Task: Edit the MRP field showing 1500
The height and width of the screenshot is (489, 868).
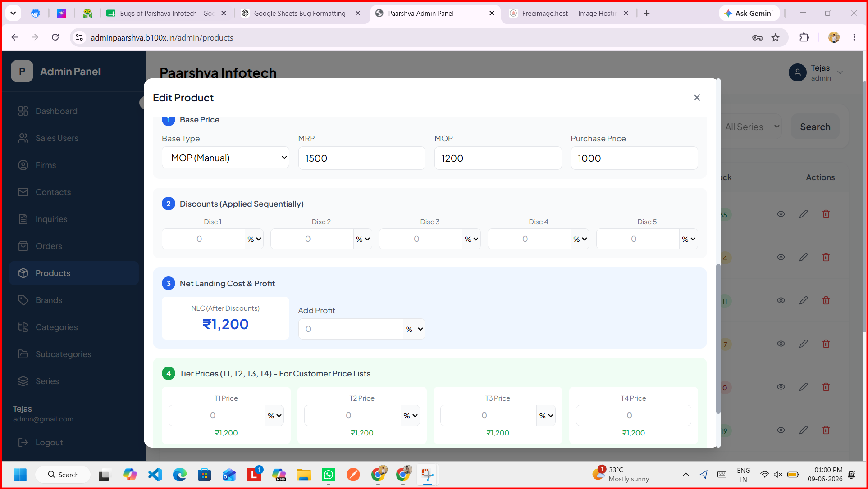Action: point(361,158)
